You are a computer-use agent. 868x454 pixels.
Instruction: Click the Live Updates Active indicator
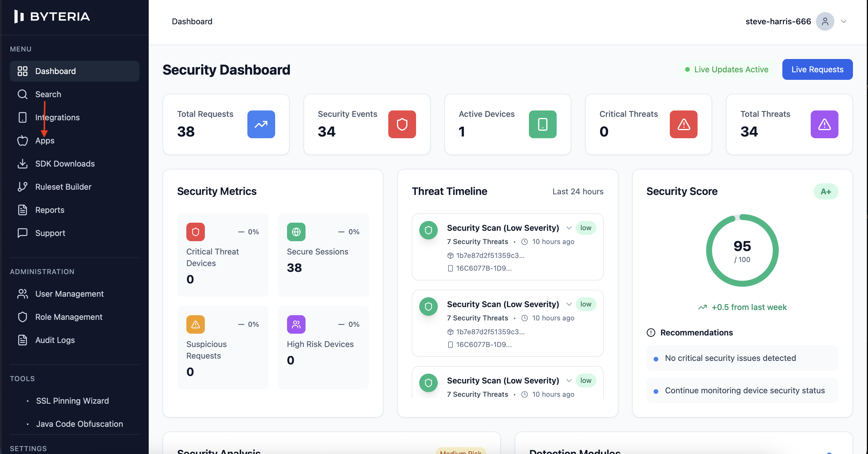pos(727,69)
